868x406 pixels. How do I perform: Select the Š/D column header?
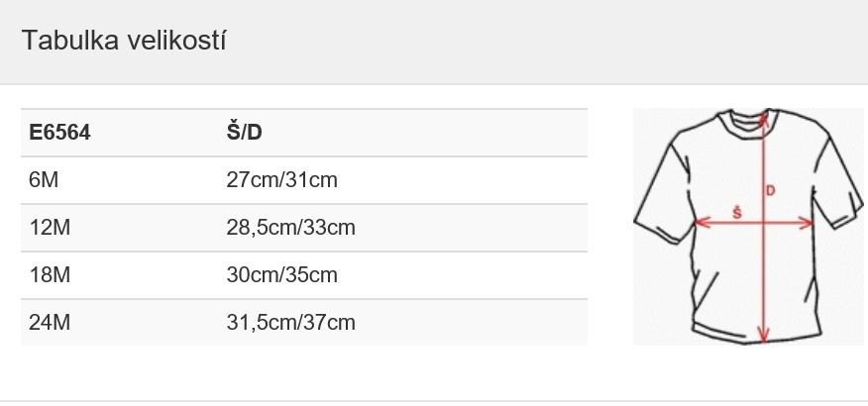(244, 133)
